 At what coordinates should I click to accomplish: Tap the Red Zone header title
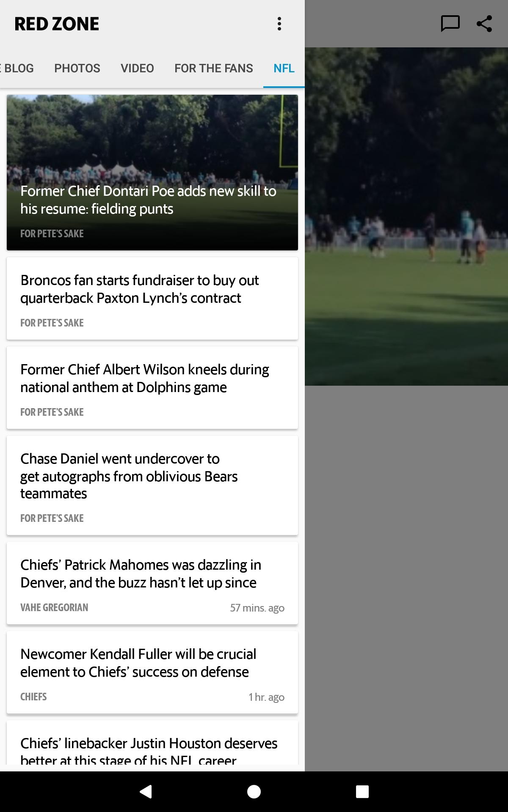pyautogui.click(x=57, y=24)
